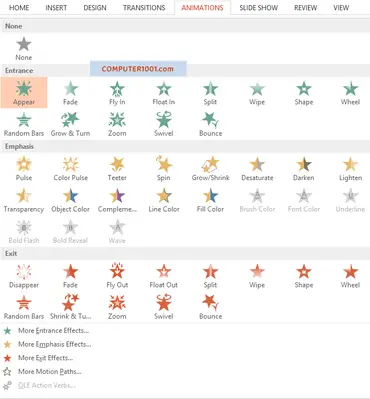This screenshot has height=399, width=370.
Task: Apply the Spin emphasis effect
Action: pyautogui.click(x=164, y=169)
